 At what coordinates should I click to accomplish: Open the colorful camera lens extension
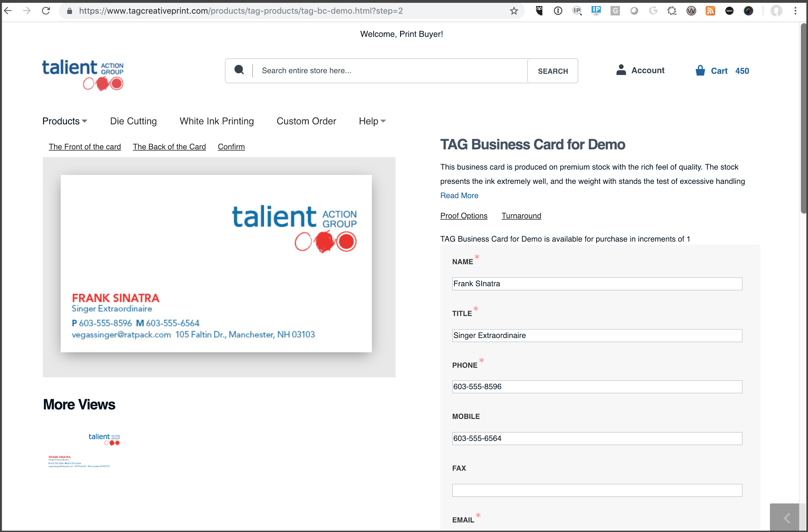tap(748, 11)
